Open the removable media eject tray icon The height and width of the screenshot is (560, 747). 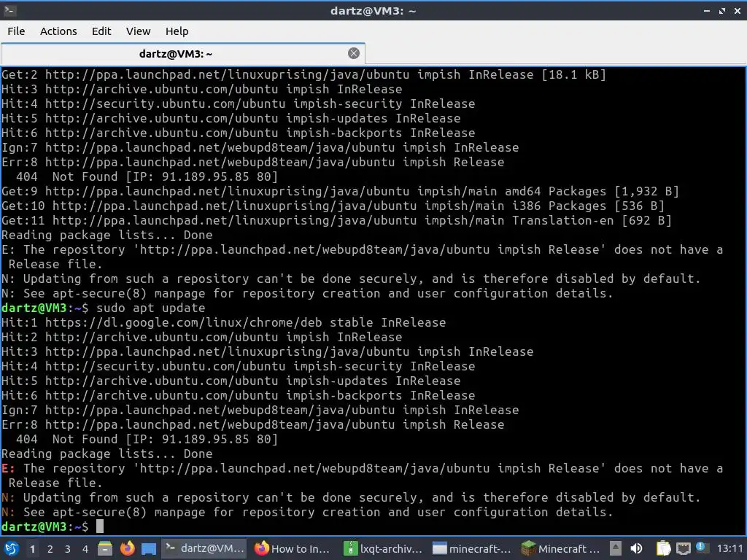point(616,548)
